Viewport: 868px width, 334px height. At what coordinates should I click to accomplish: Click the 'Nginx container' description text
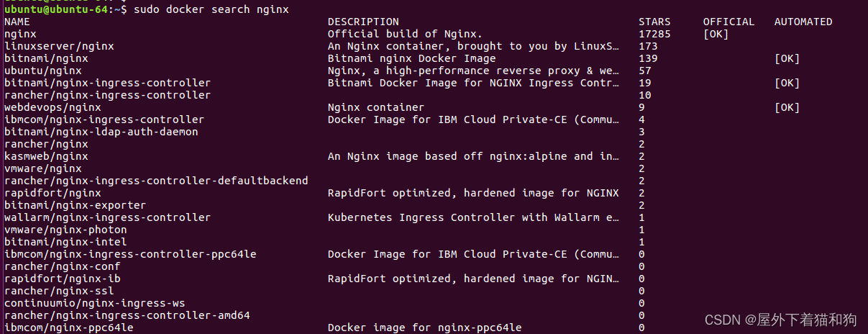(376, 107)
